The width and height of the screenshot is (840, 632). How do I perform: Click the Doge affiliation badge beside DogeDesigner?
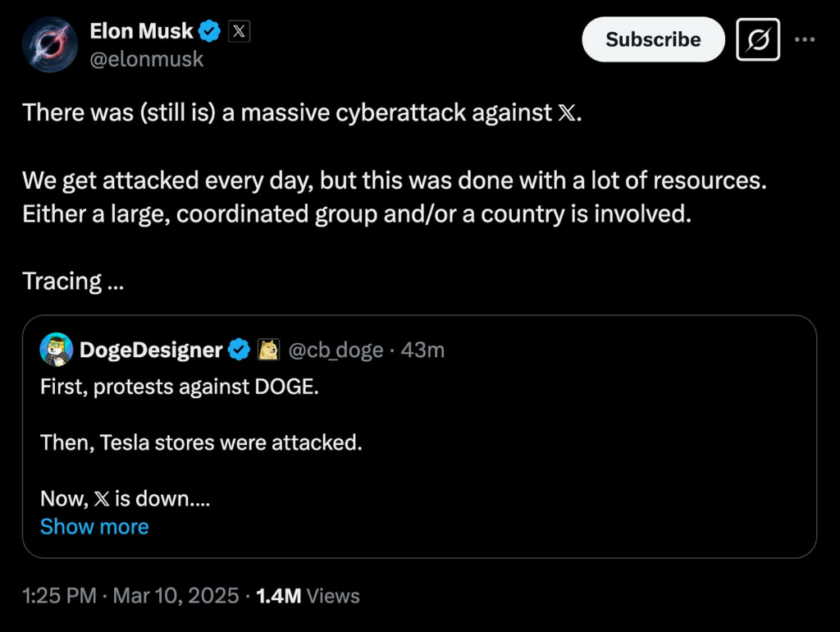[267, 349]
